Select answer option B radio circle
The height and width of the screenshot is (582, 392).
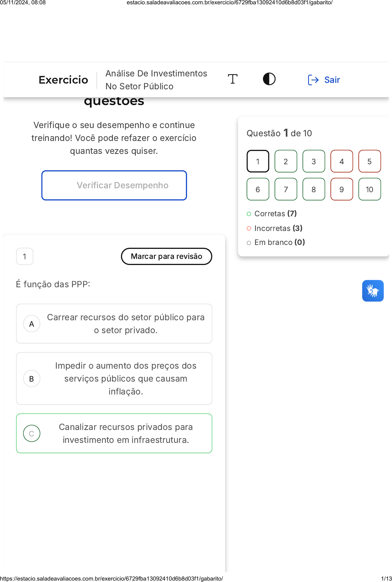[32, 379]
